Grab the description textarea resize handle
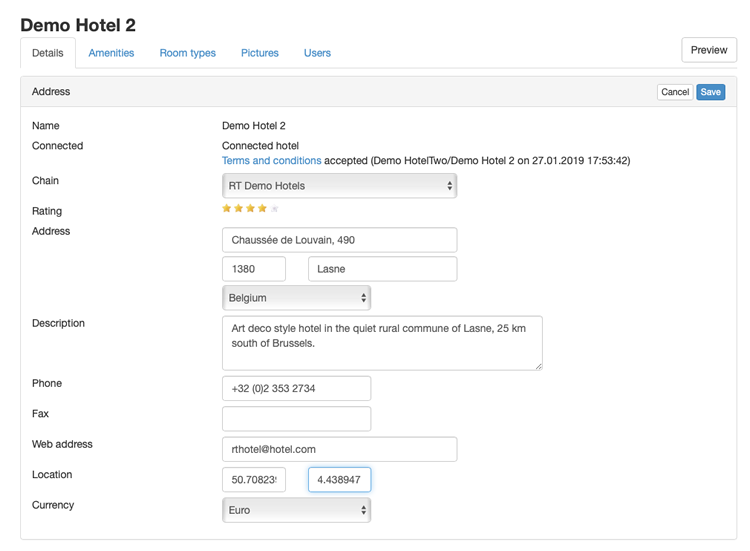 click(x=539, y=366)
